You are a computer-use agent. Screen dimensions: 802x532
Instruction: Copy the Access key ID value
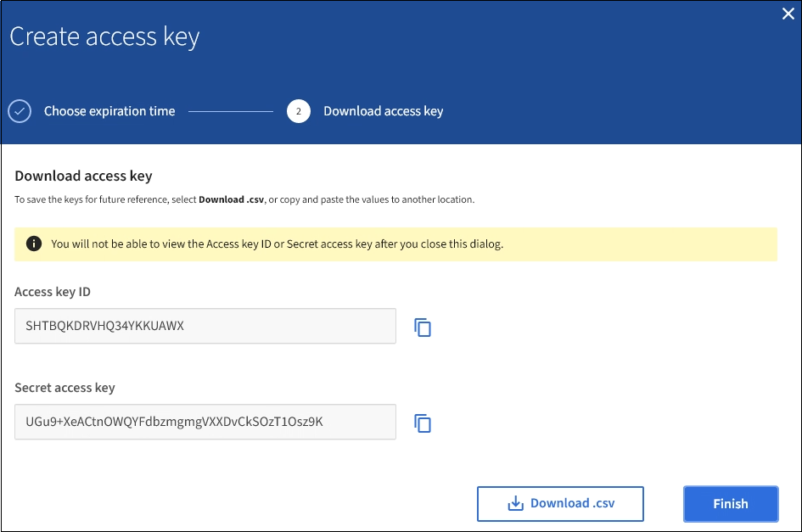(423, 327)
